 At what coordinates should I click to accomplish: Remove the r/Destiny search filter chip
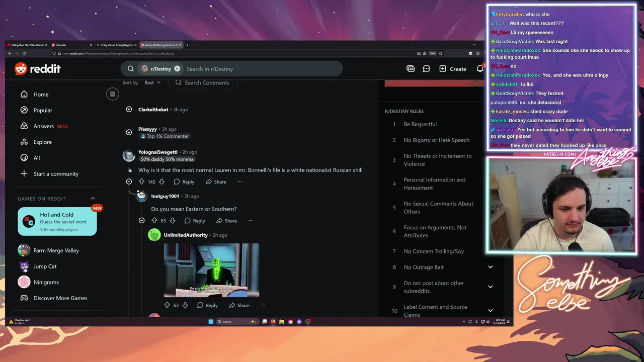click(x=177, y=69)
